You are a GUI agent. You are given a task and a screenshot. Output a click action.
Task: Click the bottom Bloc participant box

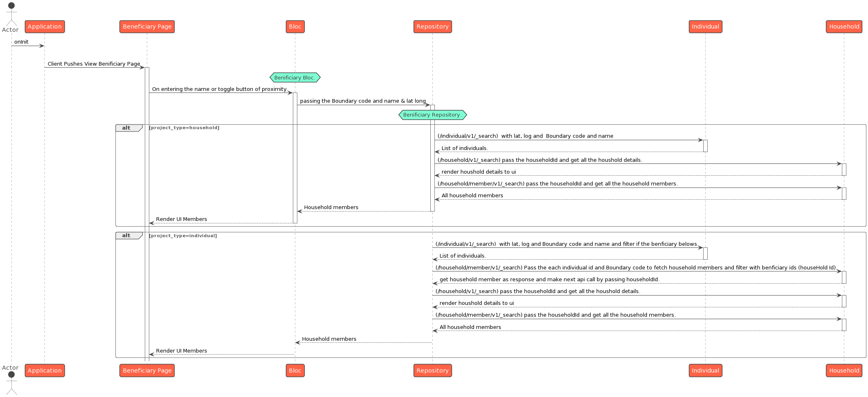(x=295, y=371)
